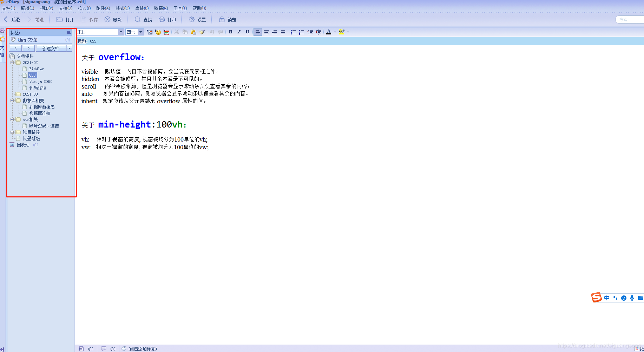644x352 pixels.
Task: Click (点击添加标签) to add tag
Action: (143, 349)
